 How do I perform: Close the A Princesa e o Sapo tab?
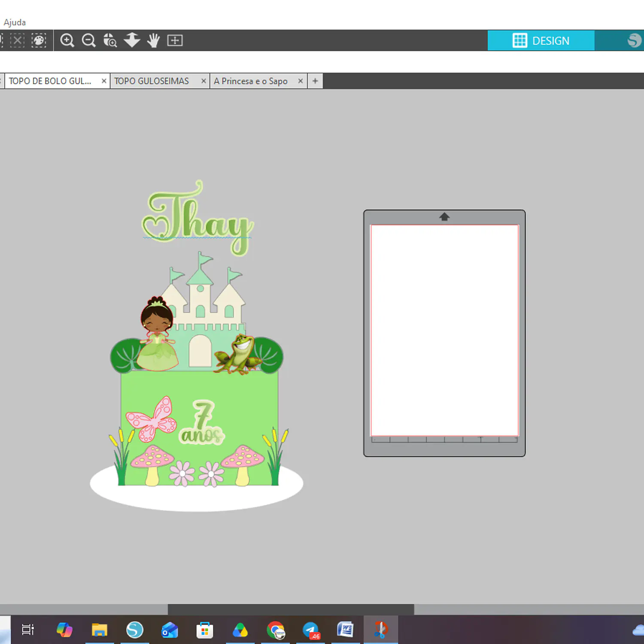pyautogui.click(x=301, y=81)
